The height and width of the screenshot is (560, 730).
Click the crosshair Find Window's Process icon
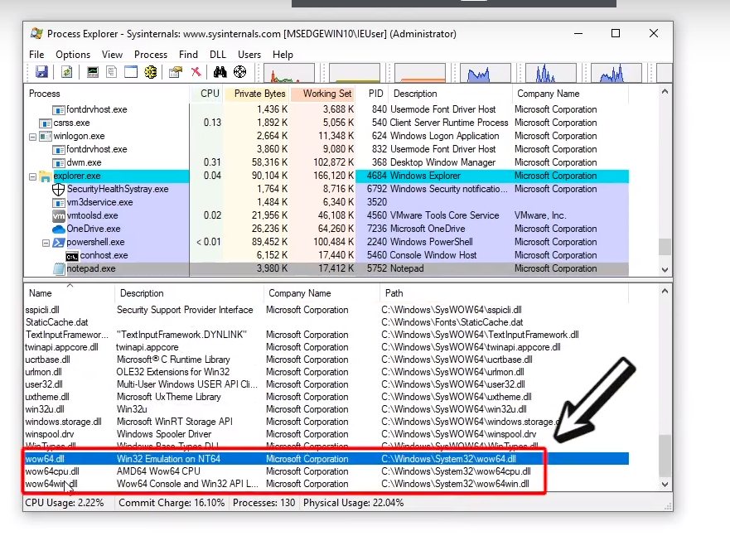click(x=239, y=72)
